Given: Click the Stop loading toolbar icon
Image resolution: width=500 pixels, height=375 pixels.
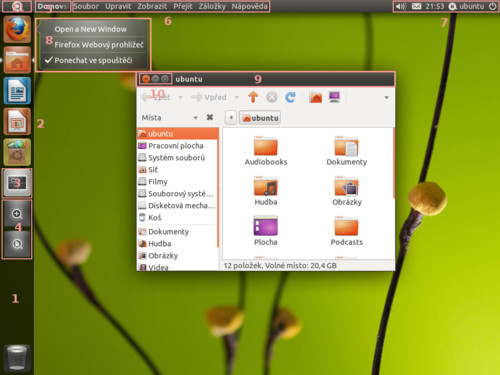Looking at the screenshot, I should pos(272,97).
